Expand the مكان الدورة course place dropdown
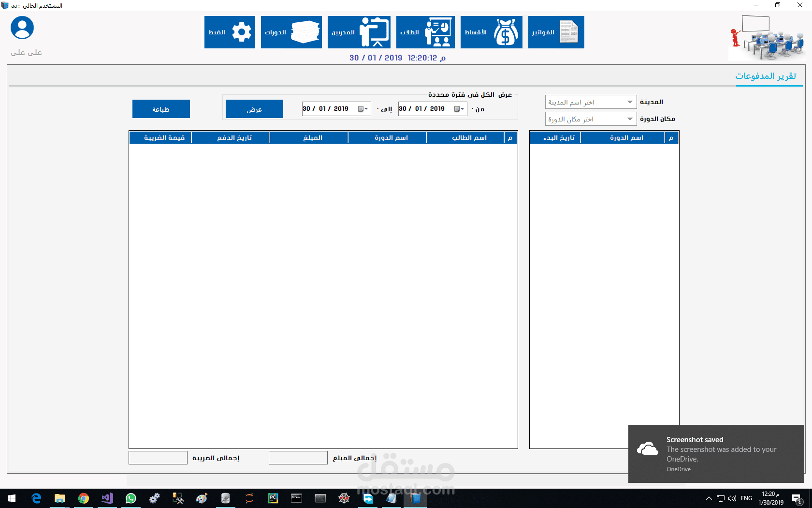This screenshot has height=508, width=812. tap(630, 119)
